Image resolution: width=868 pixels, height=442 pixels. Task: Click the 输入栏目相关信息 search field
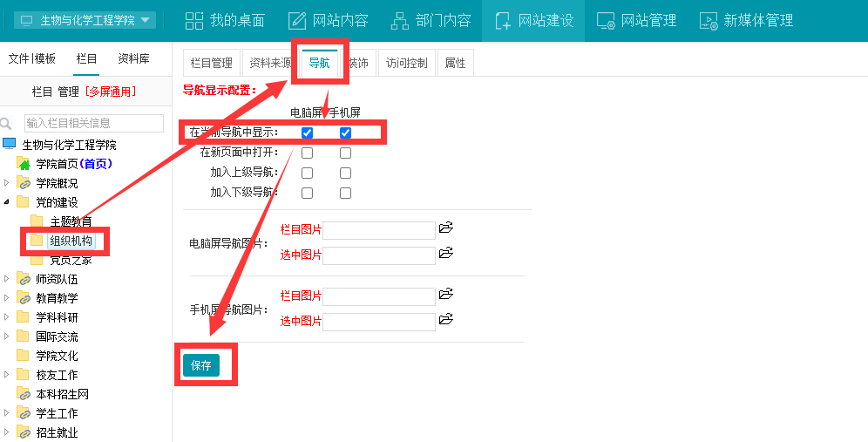point(93,124)
